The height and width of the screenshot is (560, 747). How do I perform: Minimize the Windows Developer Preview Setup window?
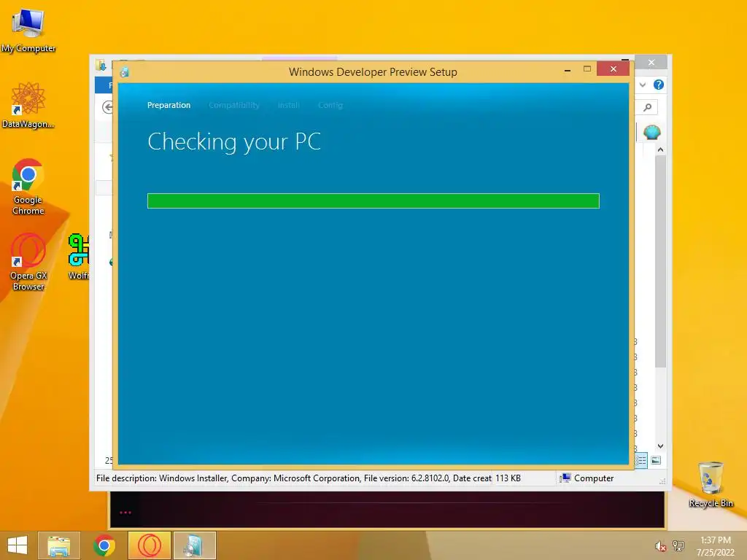[567, 69]
